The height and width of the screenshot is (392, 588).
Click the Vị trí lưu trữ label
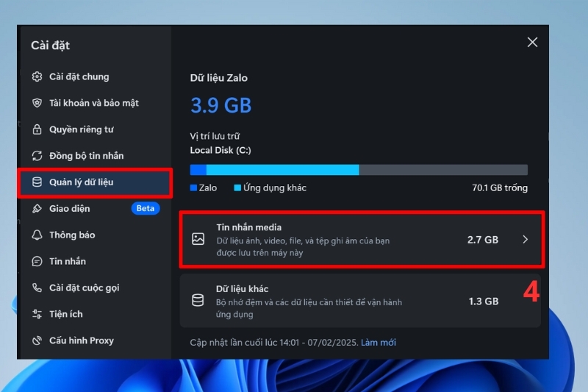pos(215,136)
